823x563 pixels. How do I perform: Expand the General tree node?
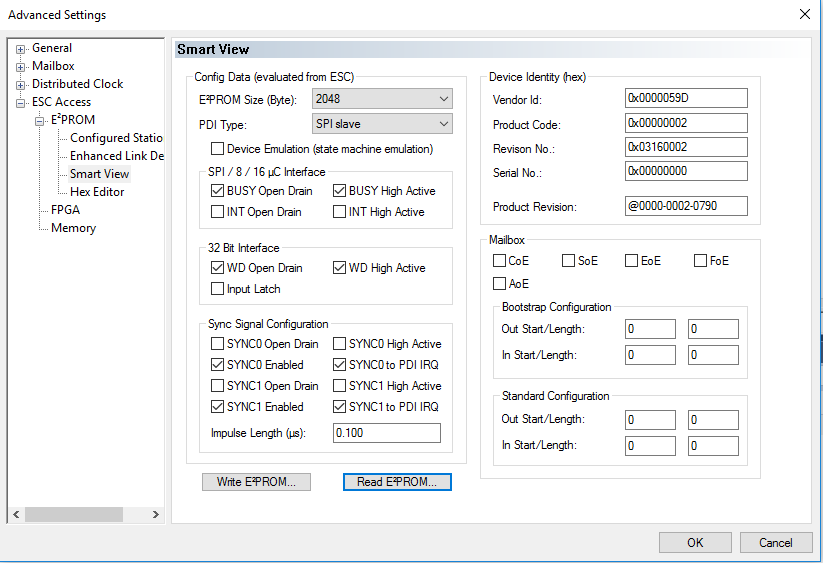click(x=21, y=48)
